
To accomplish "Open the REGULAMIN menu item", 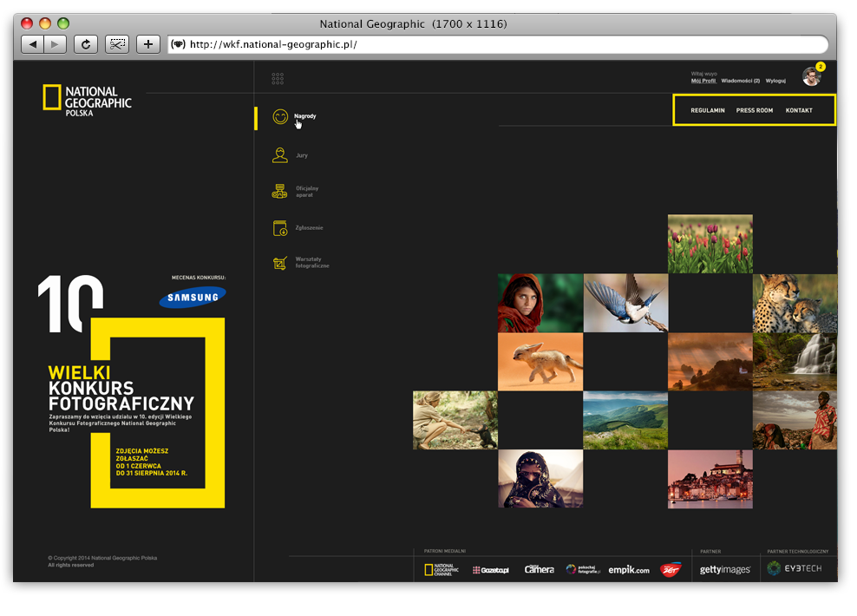I will [708, 111].
